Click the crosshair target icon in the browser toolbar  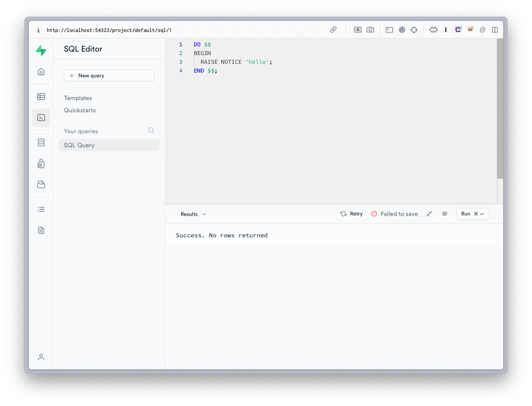(414, 30)
